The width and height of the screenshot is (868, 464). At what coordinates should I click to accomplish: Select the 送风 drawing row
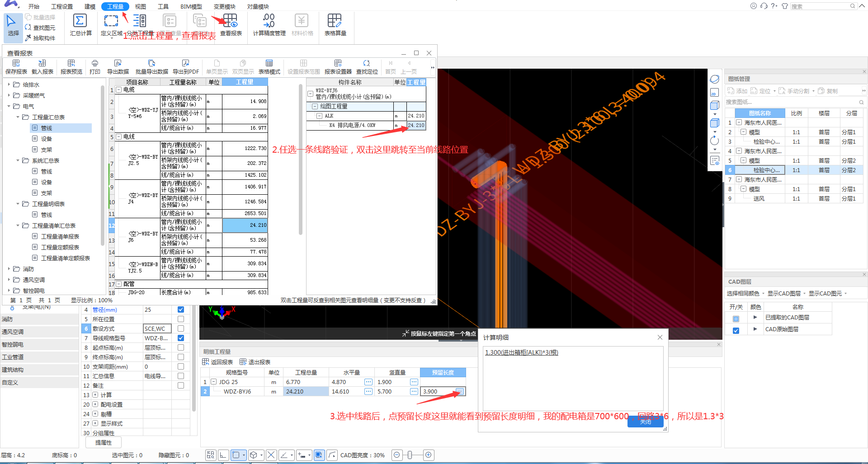759,198
